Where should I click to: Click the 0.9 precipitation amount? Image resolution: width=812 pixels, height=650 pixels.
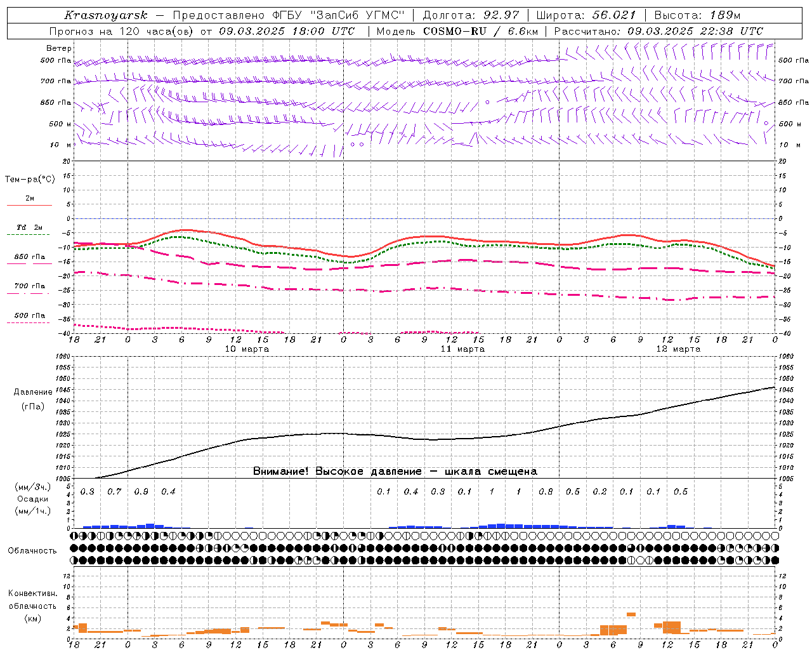tap(141, 492)
